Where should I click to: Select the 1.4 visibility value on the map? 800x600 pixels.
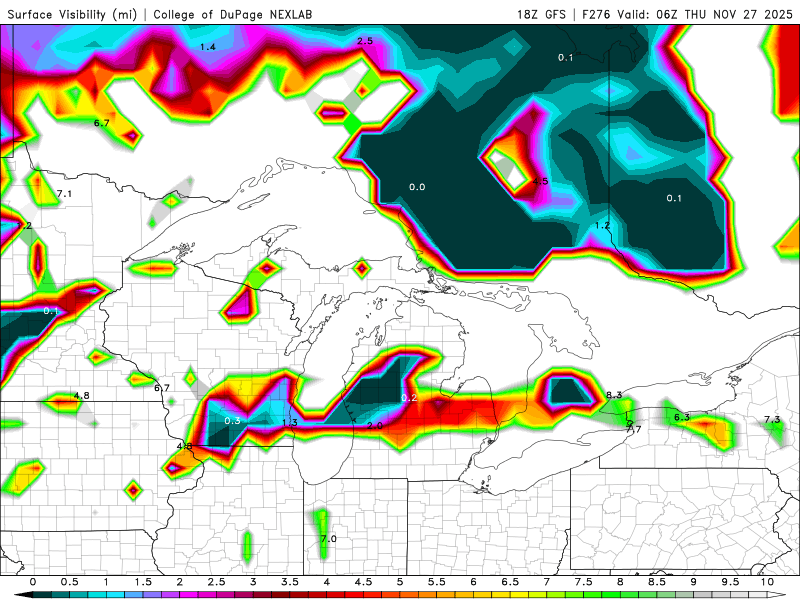(208, 47)
